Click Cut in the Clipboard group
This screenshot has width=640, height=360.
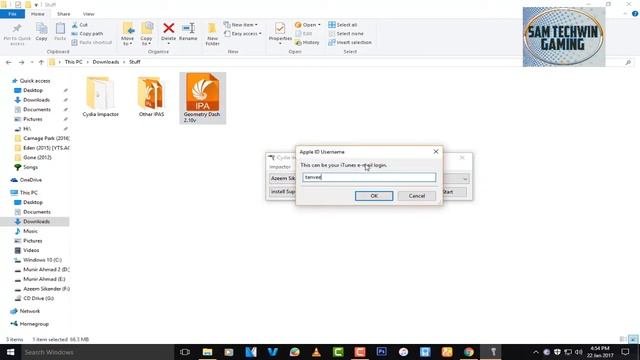[x=80, y=25]
